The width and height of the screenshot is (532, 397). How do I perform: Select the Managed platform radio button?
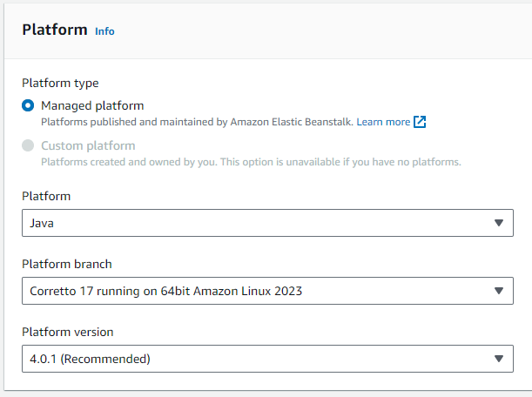(28, 105)
